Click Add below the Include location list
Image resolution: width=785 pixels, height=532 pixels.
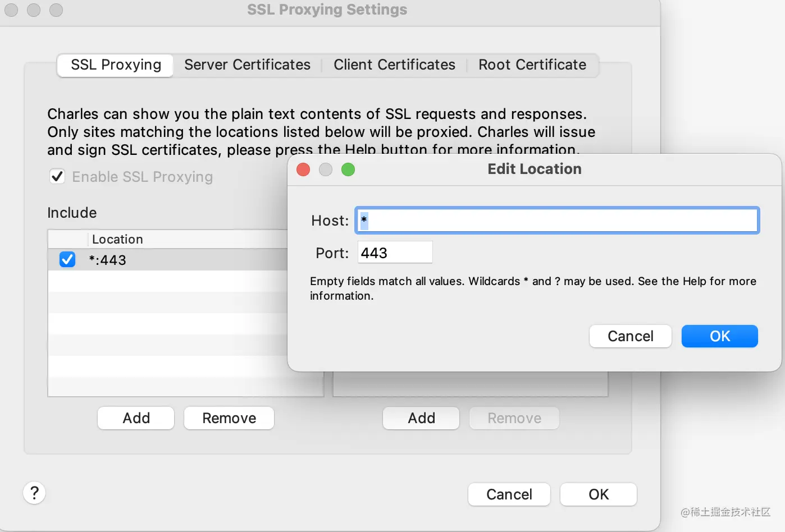[x=136, y=418]
